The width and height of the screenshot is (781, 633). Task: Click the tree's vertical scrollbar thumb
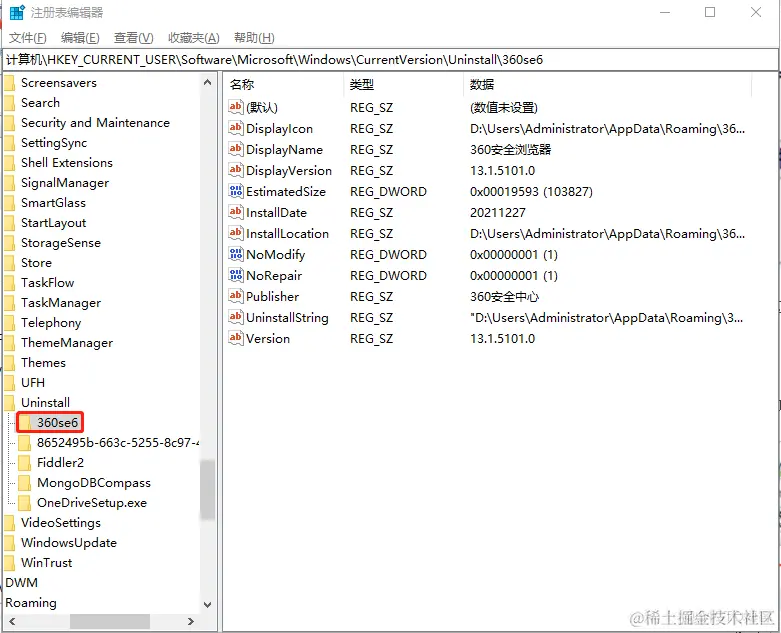coord(208,490)
